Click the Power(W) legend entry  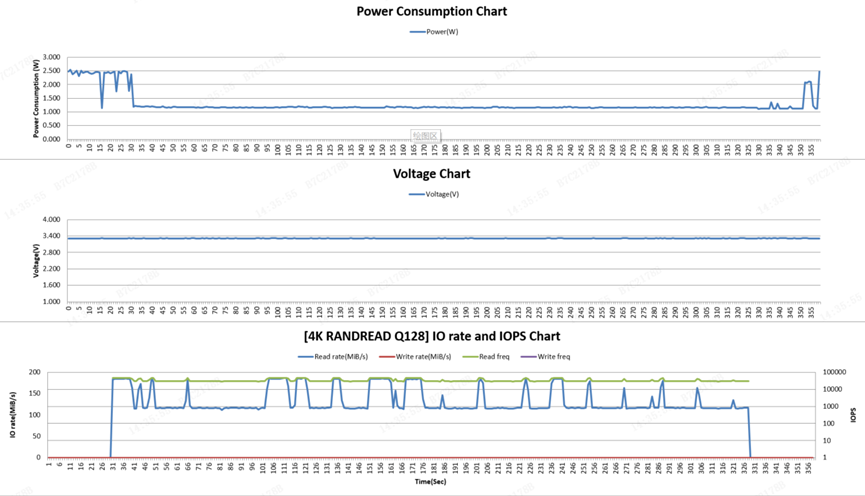coord(434,32)
